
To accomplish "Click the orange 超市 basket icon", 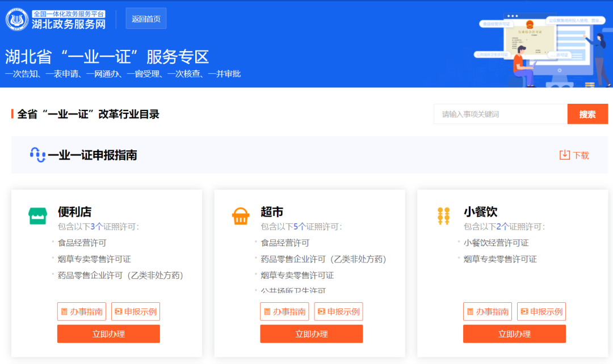I will click(241, 216).
